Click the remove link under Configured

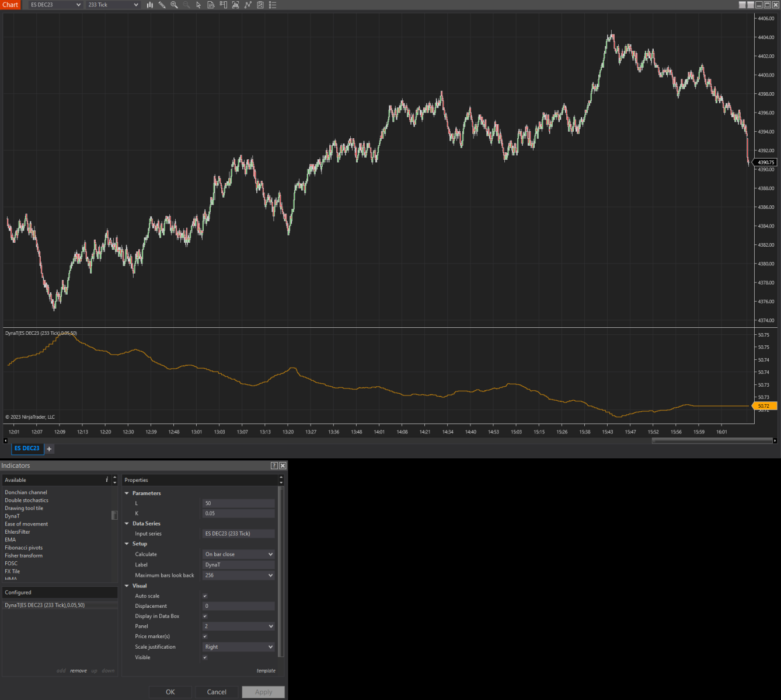click(x=79, y=671)
